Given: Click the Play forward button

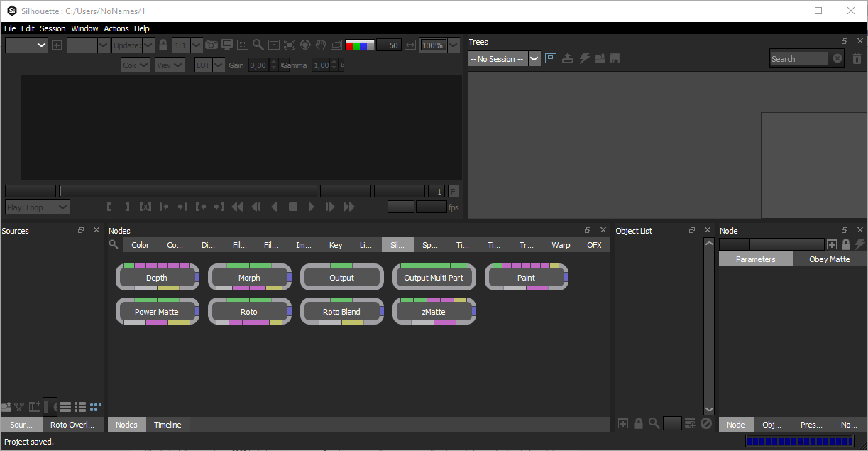Looking at the screenshot, I should (312, 207).
